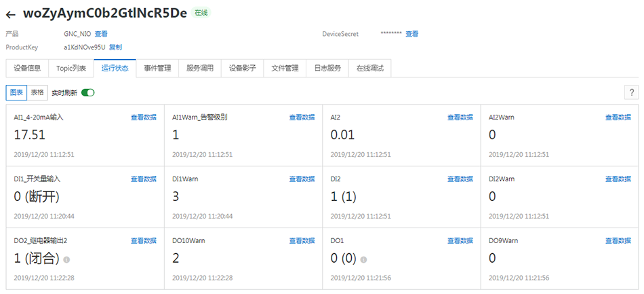
Task: Copy the ProductKey with 复制 link
Action: (115, 48)
